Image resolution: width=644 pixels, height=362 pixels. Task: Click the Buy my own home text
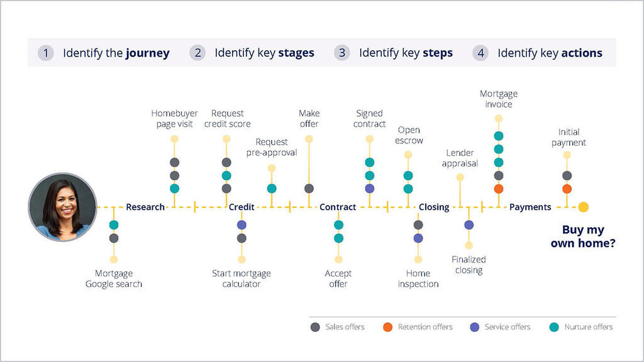583,236
